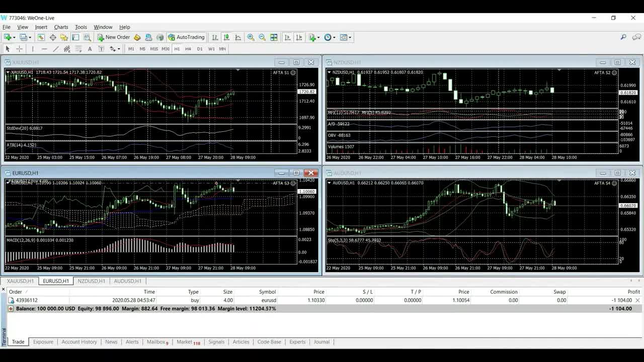Select the Text Label 'T' tool
The width and height of the screenshot is (644, 362).
101,49
